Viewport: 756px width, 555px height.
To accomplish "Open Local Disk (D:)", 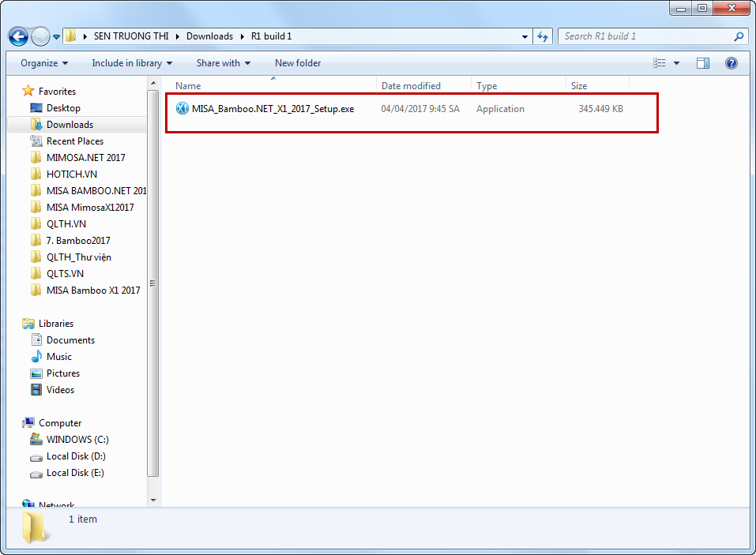I will click(76, 456).
